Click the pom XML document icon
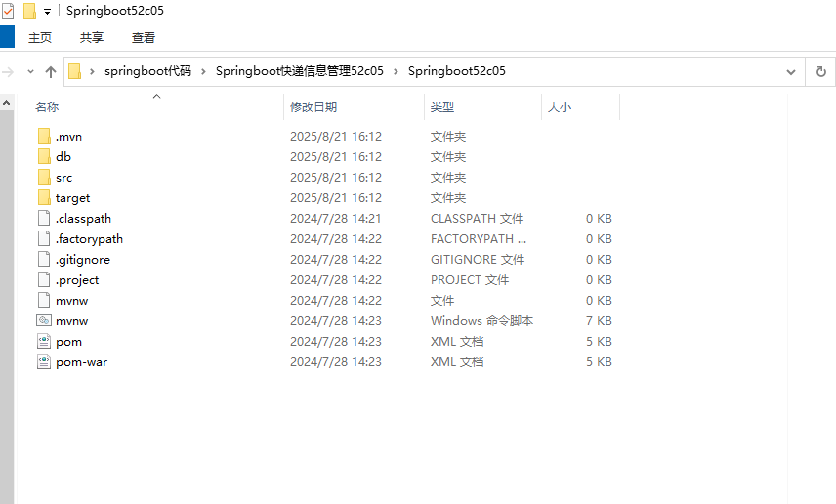 pyautogui.click(x=44, y=341)
